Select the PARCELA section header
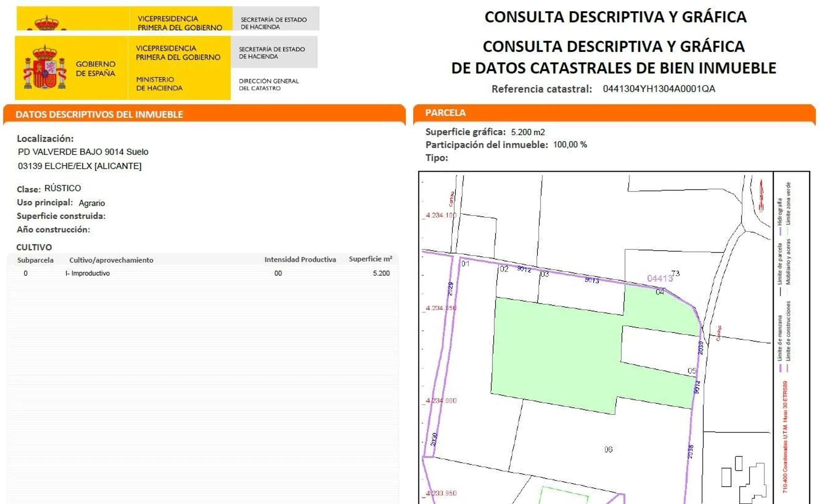This screenshot has height=504, width=820. point(445,113)
